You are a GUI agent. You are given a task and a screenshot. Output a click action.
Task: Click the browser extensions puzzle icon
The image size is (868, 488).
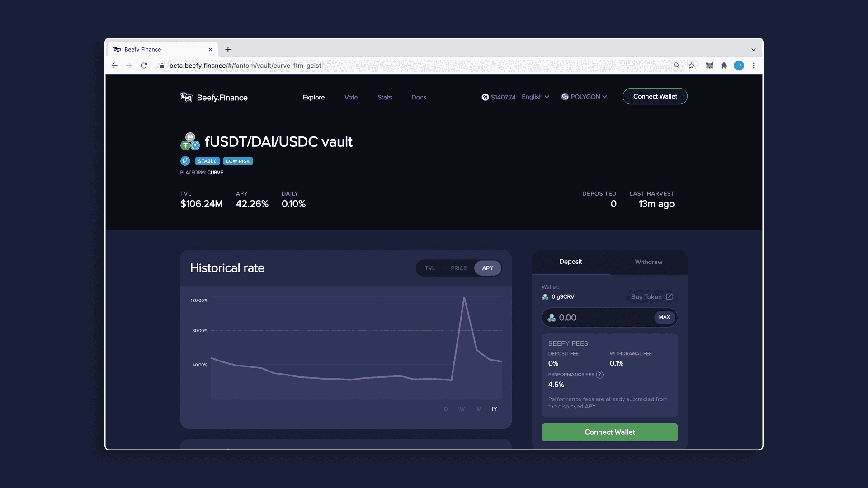(x=724, y=66)
